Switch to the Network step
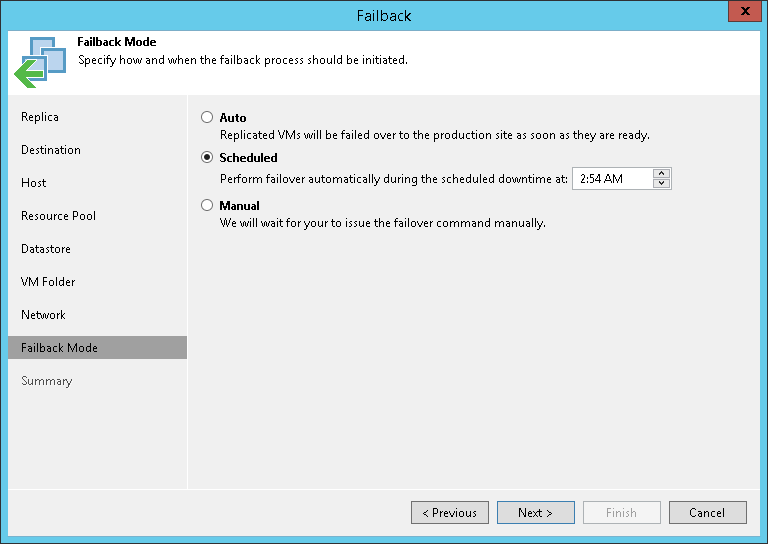The height and width of the screenshot is (544, 768). (43, 315)
